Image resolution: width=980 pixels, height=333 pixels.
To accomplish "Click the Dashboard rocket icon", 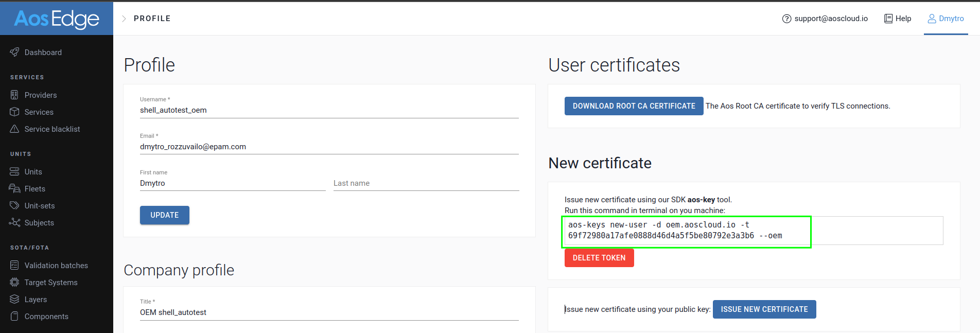I will (14, 52).
